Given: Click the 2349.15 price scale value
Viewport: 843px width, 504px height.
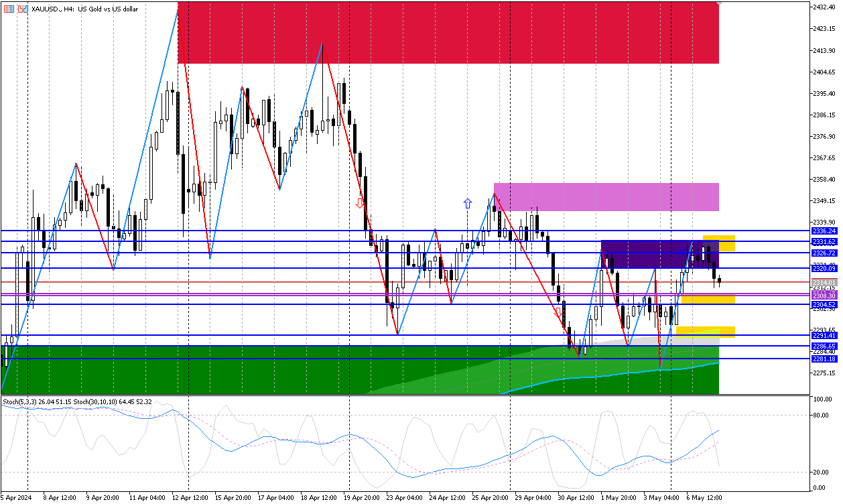Looking at the screenshot, I should click(x=823, y=200).
